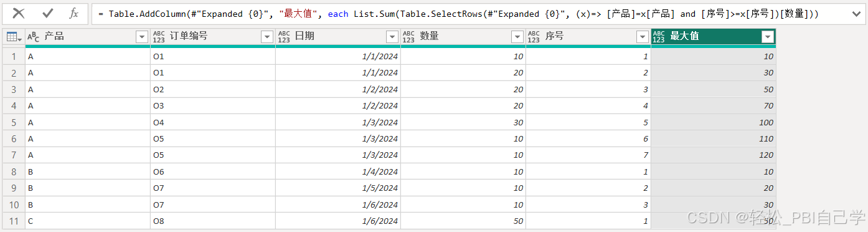
Task: Open the filter dropdown for 产品 column
Action: pyautogui.click(x=142, y=37)
